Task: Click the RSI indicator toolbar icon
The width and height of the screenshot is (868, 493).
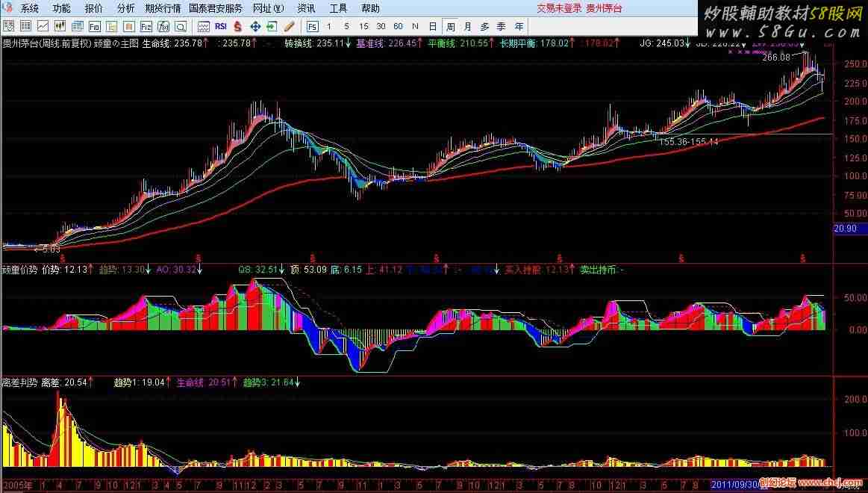Action: (x=220, y=26)
